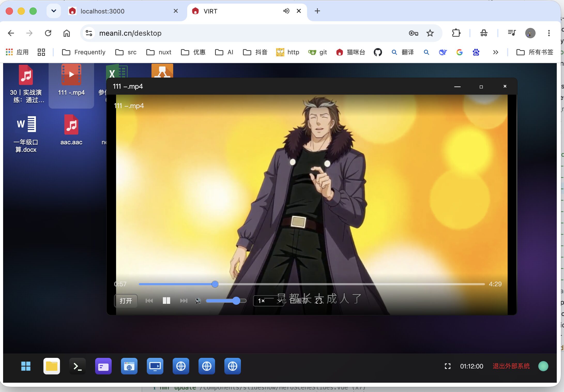564x392 pixels.
Task: Open the Google bookmark icon
Action: (460, 52)
